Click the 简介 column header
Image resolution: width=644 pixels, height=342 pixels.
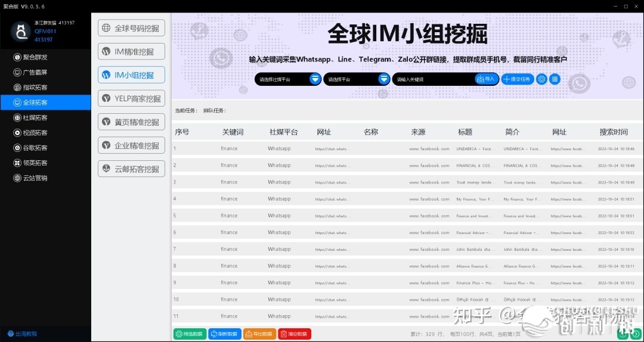tap(512, 132)
